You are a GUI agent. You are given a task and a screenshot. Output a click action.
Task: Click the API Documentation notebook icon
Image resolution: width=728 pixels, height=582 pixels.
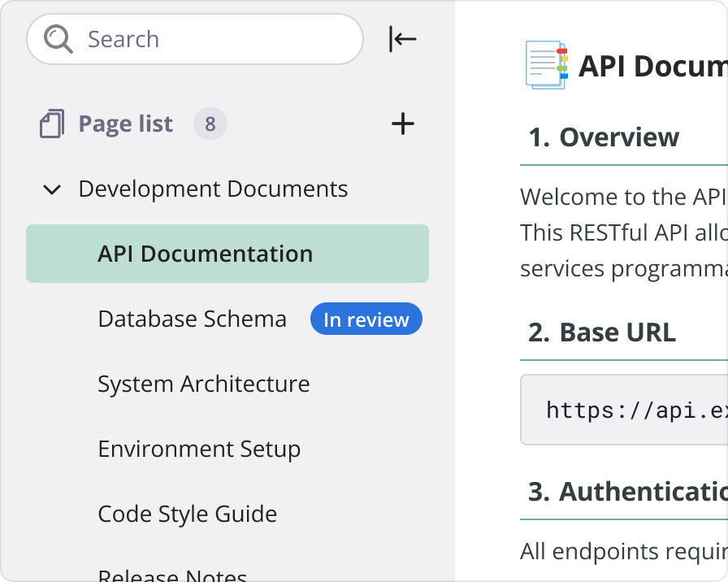tap(545, 65)
